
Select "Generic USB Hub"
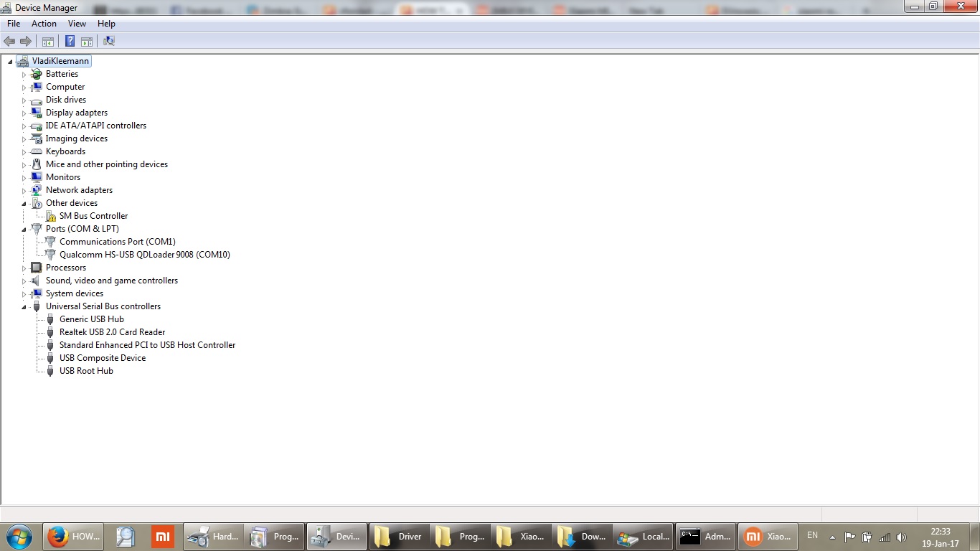92,319
